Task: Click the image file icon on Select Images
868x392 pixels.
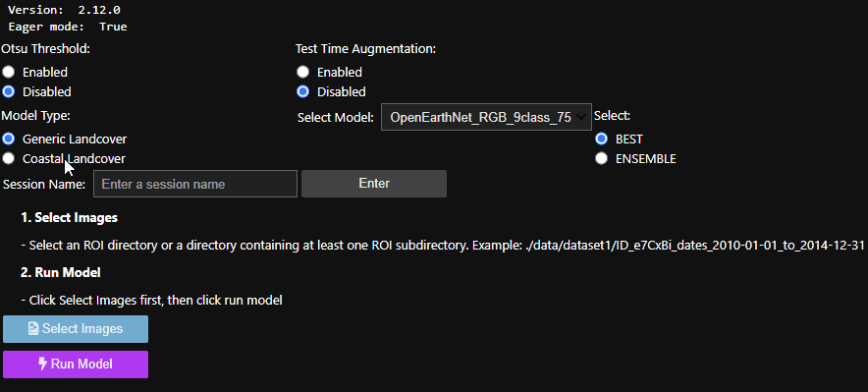Action: click(x=33, y=329)
